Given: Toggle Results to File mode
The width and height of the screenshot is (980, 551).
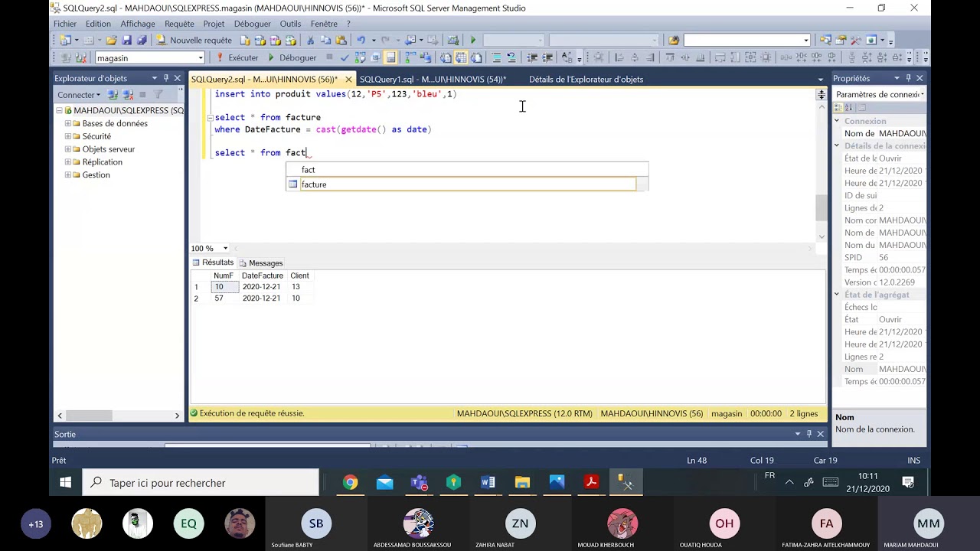Looking at the screenshot, I should click(475, 57).
